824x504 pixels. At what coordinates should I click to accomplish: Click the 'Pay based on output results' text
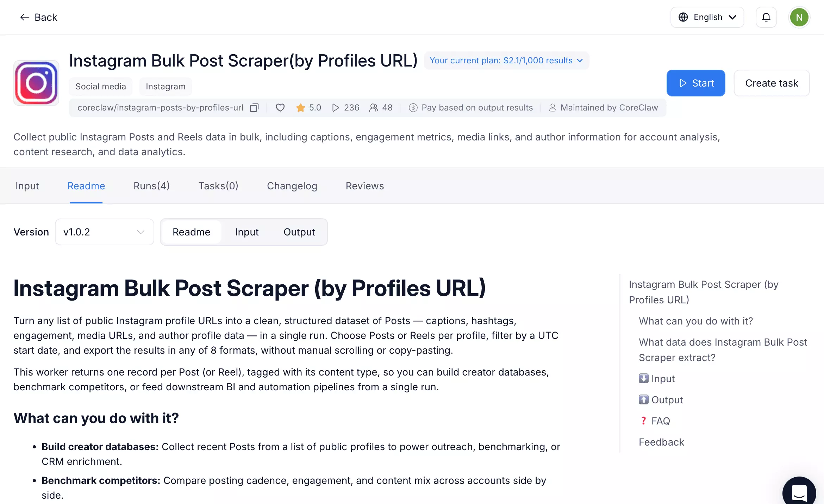point(477,108)
